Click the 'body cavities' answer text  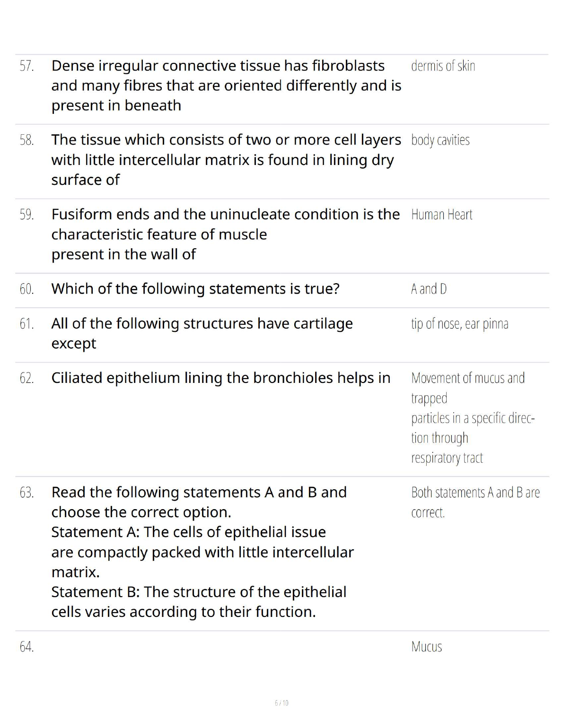click(440, 140)
